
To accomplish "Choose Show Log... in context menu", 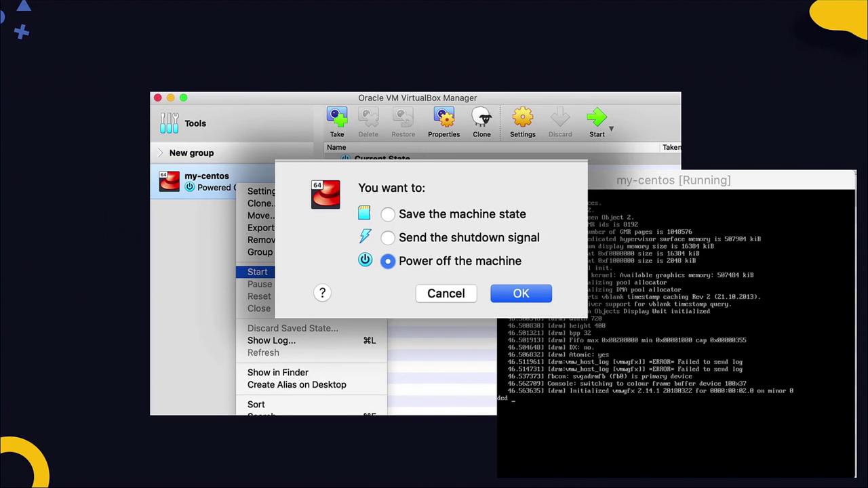I will tap(312, 340).
